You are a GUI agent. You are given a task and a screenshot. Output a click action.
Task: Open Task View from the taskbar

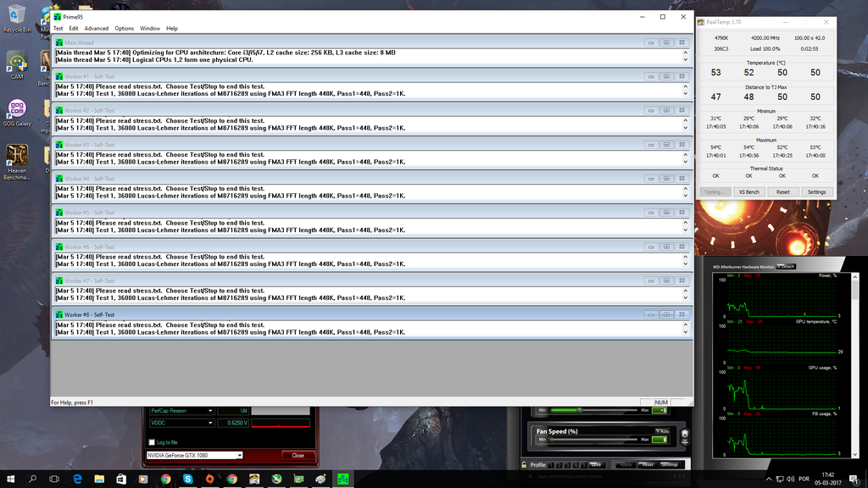[54, 479]
